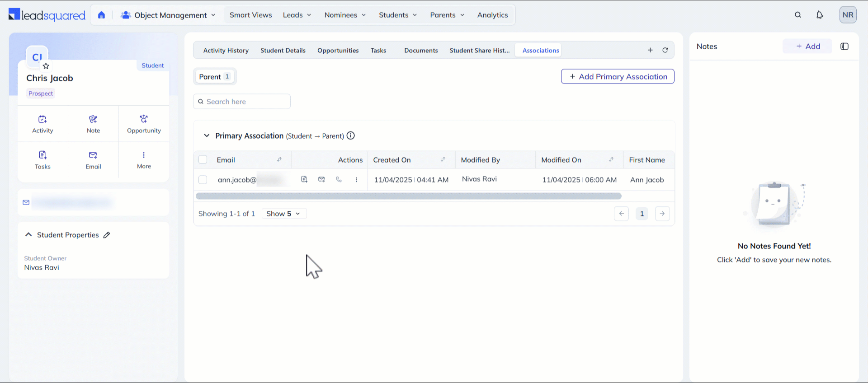
Task: Click the phone call icon in Actions column
Action: (339, 179)
